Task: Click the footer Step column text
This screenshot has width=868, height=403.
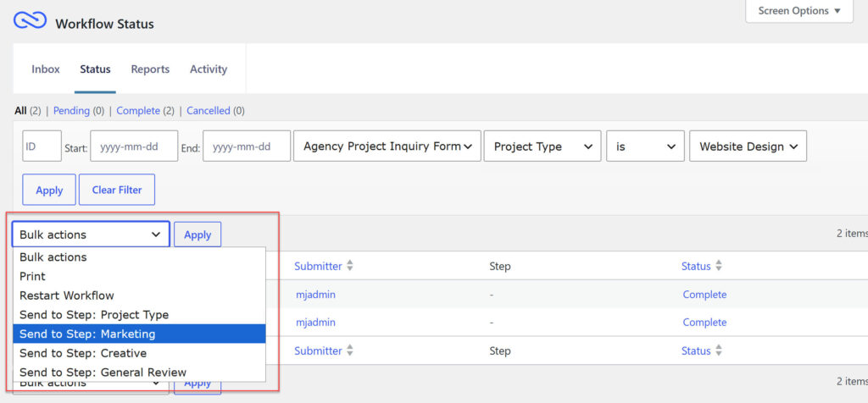Action: tap(500, 351)
